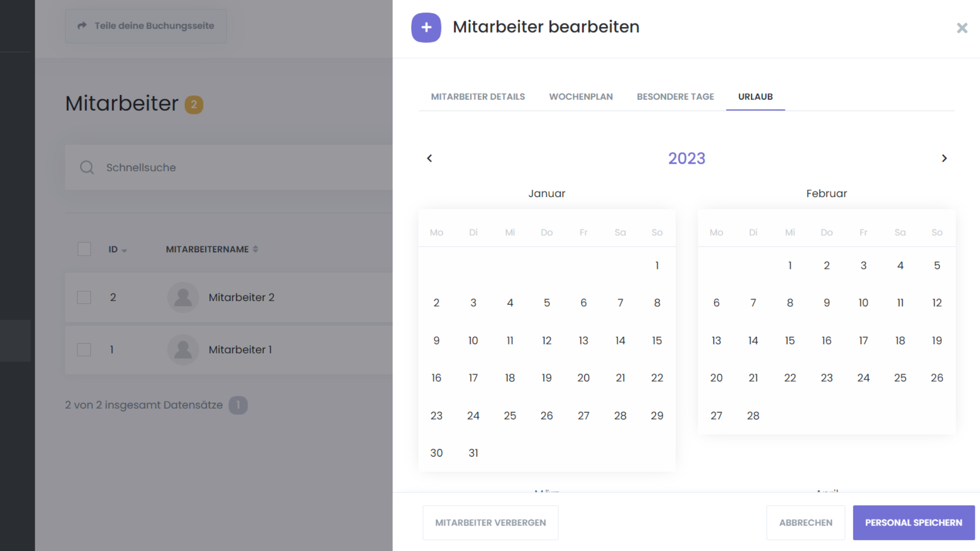Advance to next year with right chevron

(944, 158)
